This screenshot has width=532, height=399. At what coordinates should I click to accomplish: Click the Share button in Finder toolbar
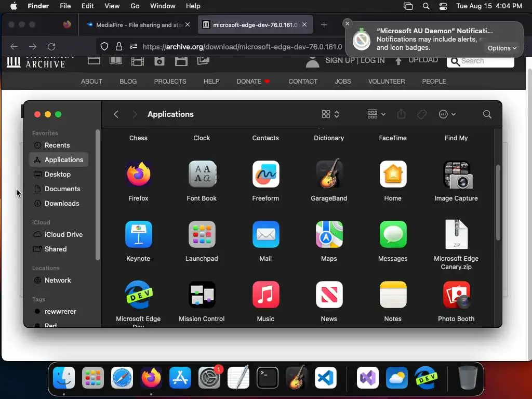click(x=401, y=114)
